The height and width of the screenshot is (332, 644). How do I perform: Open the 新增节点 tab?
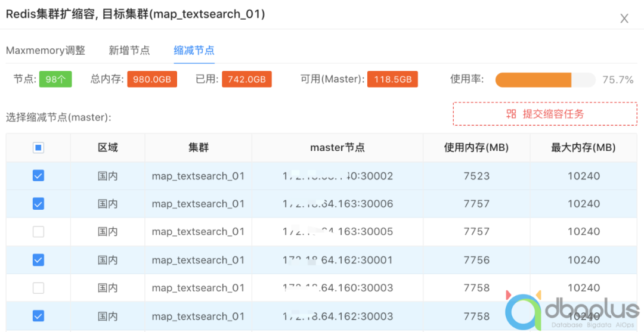tap(129, 51)
